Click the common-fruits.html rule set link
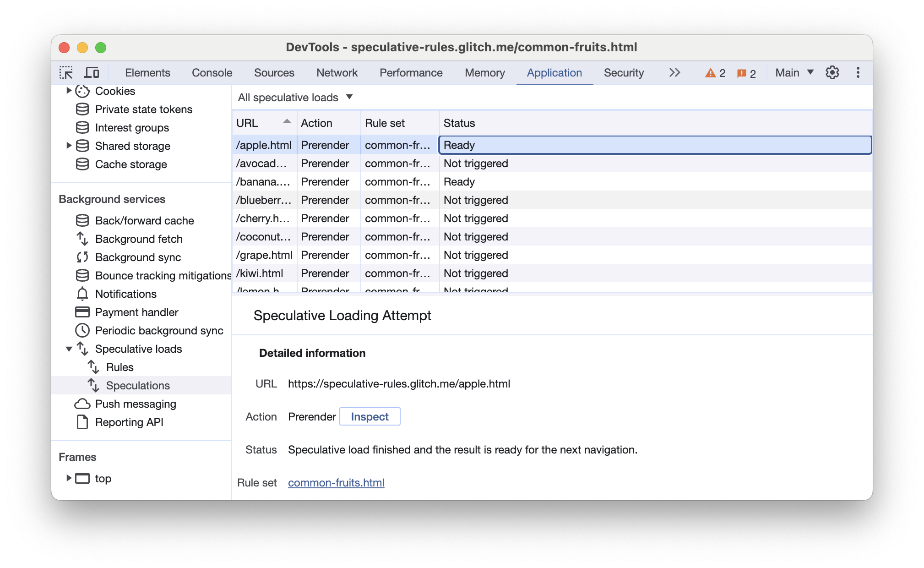The image size is (924, 568). (337, 482)
